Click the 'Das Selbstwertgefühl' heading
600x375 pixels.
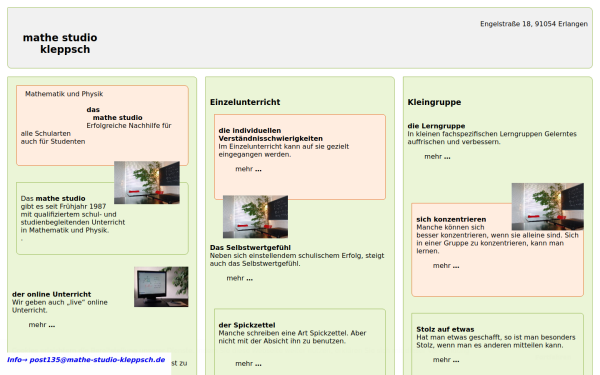pyautogui.click(x=250, y=248)
